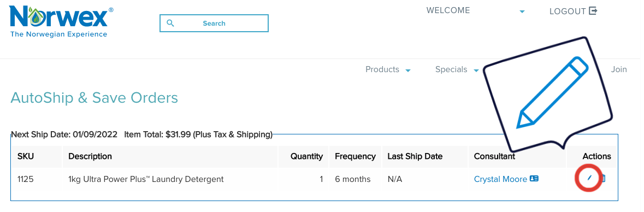Select the Join menu item
The image size is (644, 212).
(x=619, y=69)
